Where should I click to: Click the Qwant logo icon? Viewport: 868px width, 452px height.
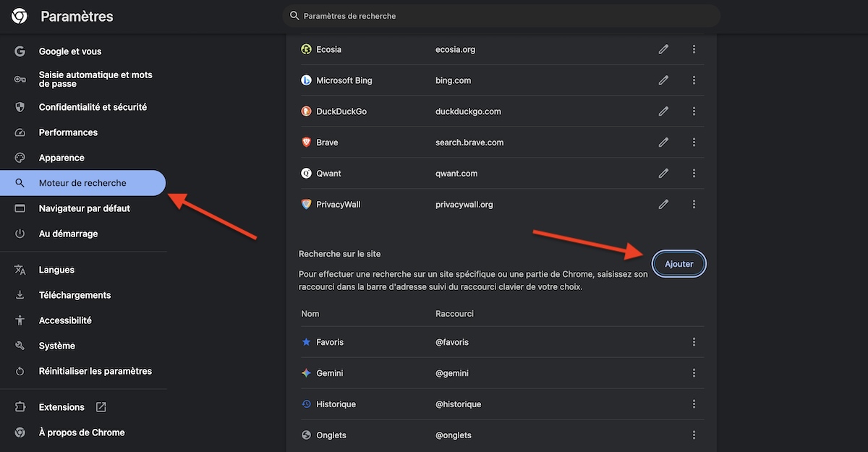pyautogui.click(x=306, y=174)
